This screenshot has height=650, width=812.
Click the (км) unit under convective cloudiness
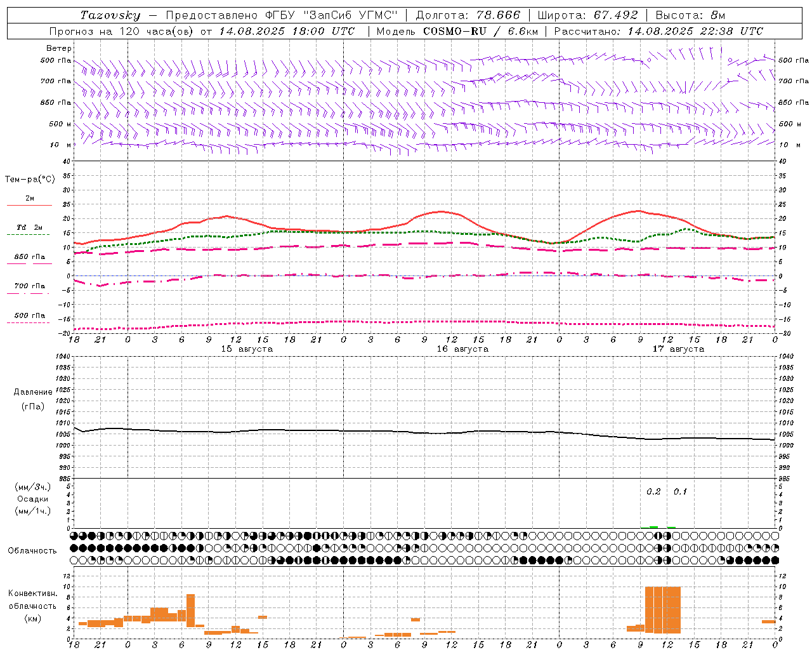point(33,618)
